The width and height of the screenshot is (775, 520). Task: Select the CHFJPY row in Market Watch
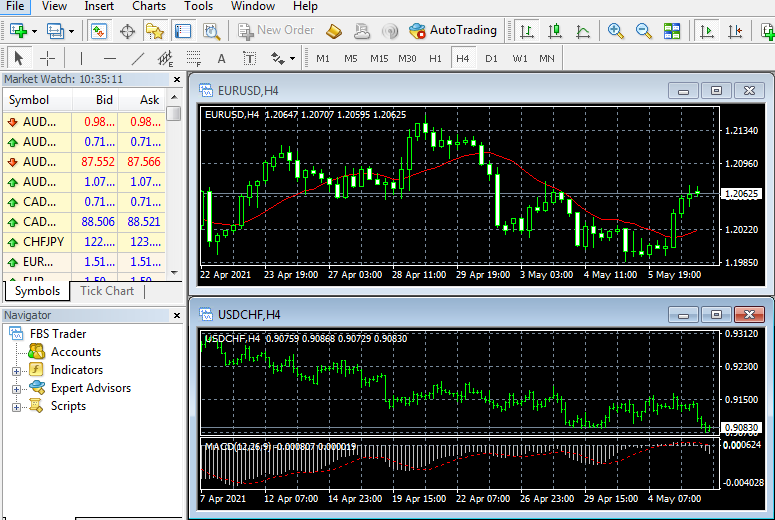click(84, 242)
